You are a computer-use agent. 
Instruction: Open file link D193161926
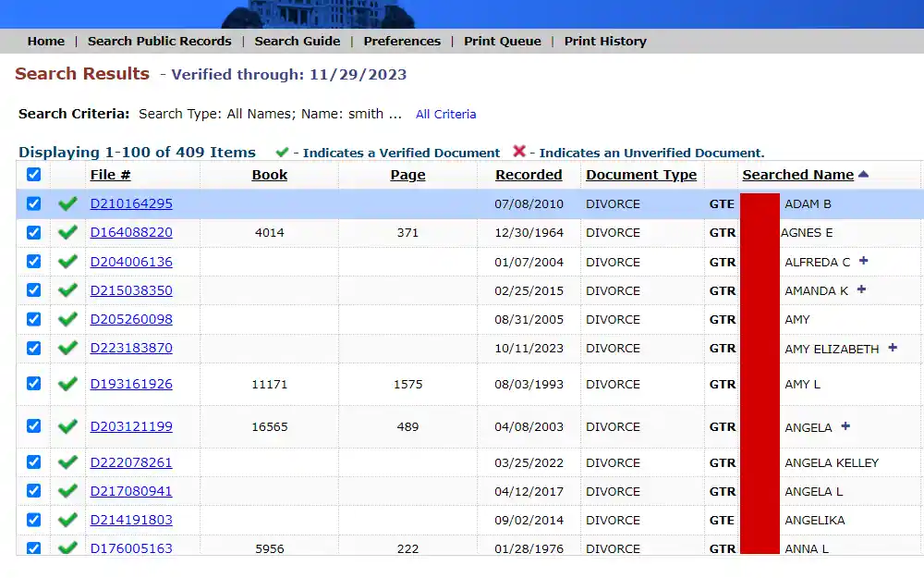tap(131, 384)
